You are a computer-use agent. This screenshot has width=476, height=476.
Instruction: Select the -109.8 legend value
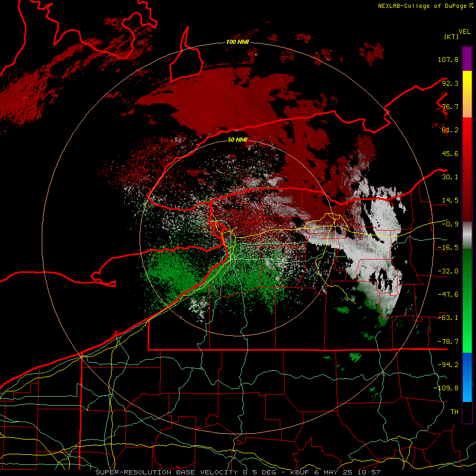click(x=446, y=388)
